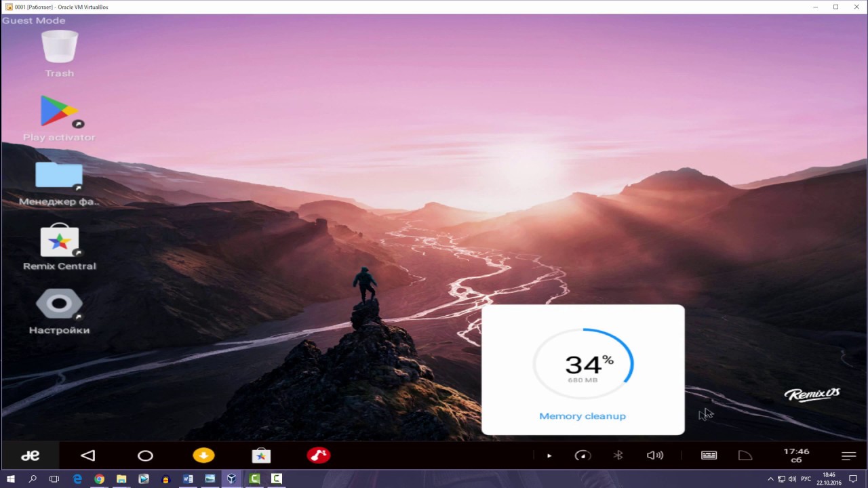The height and width of the screenshot is (488, 868).
Task: Open Windows volume tray icon
Action: (x=793, y=479)
